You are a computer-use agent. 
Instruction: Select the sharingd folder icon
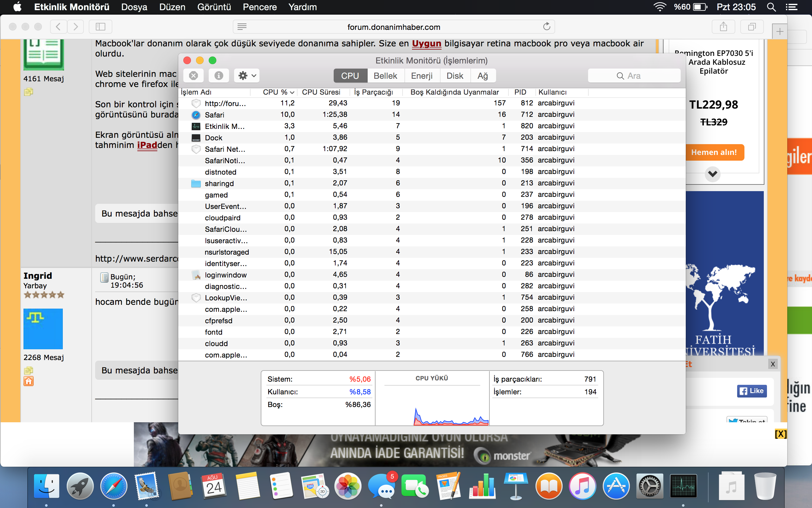point(196,184)
